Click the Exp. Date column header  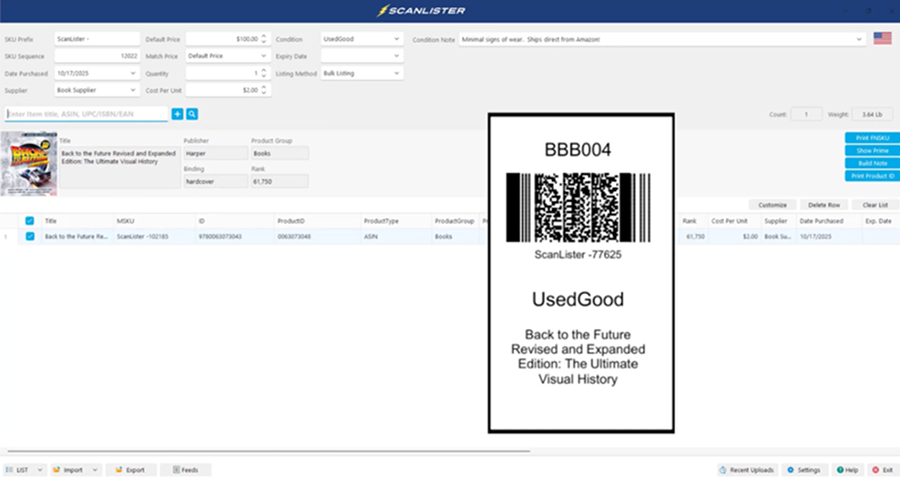coord(879,221)
